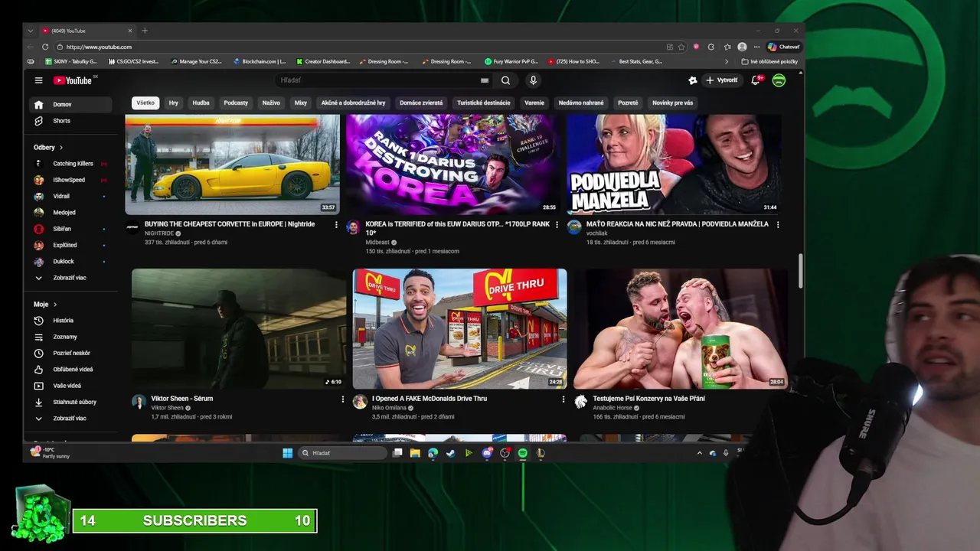
Task: Open Zoznamy playlists in sidebar
Action: tap(71, 337)
